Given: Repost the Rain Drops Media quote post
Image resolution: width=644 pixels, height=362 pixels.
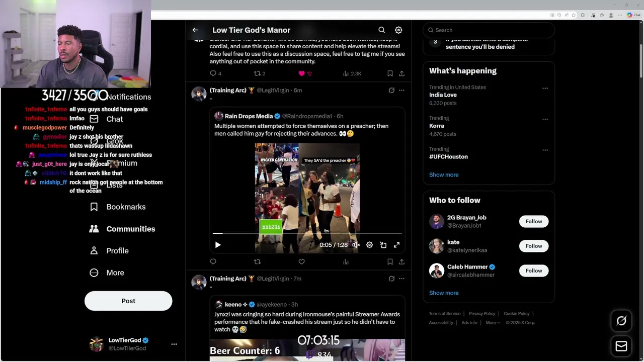Looking at the screenshot, I should [x=258, y=261].
